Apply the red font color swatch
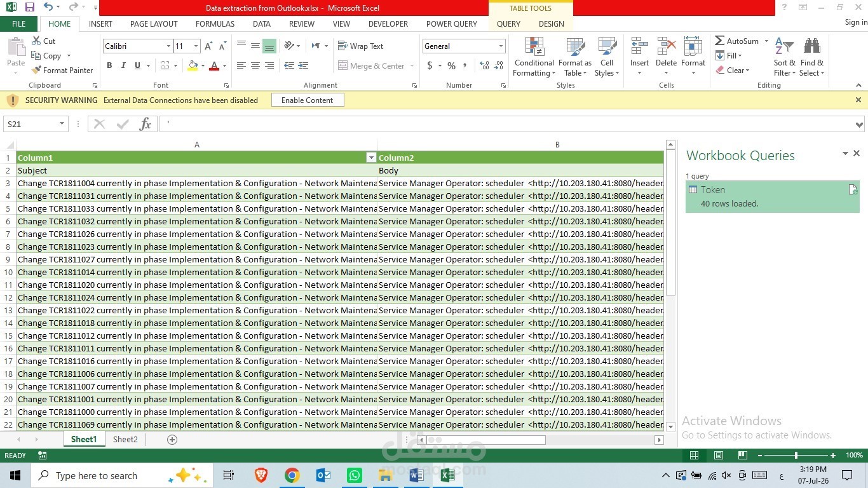The height and width of the screenshot is (488, 868). (x=214, y=65)
